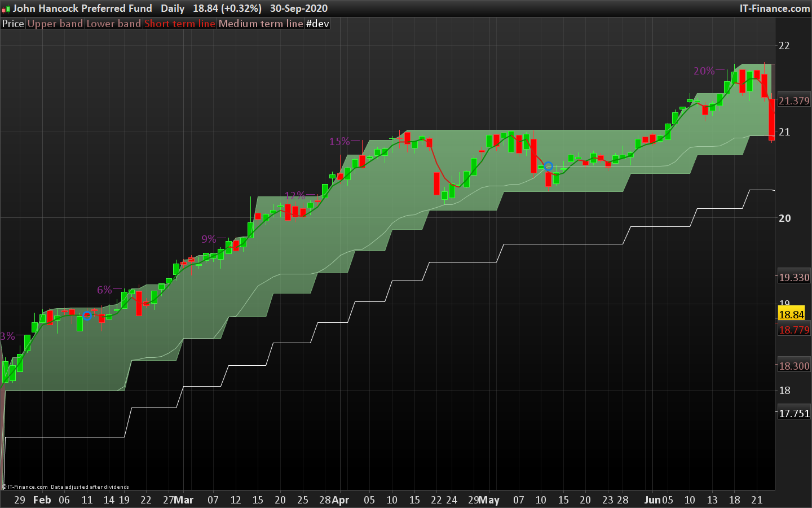Select the Daily timeframe label
Image resolution: width=812 pixels, height=508 pixels.
[173, 8]
